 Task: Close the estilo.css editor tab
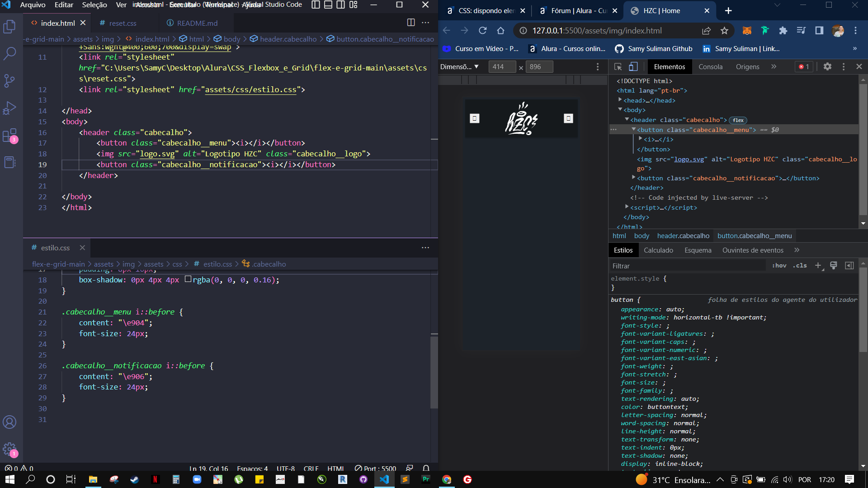pyautogui.click(x=82, y=248)
